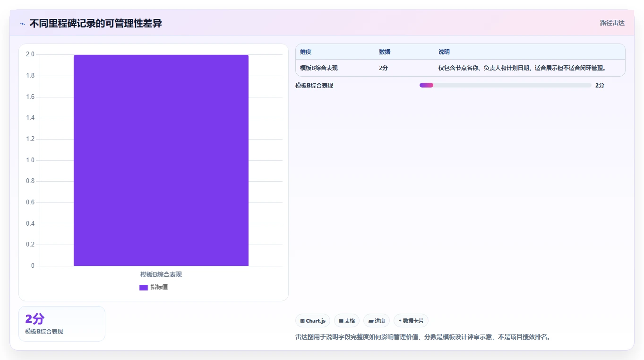
Task: Click the 数据卡片 tag chip
Action: tap(411, 321)
